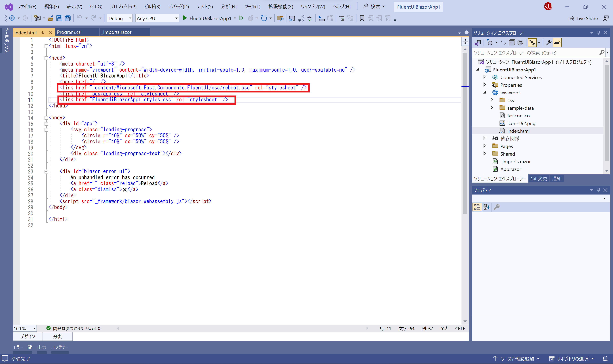
Task: Click Solution Explorer pending changes clock icon
Action: 490,43
